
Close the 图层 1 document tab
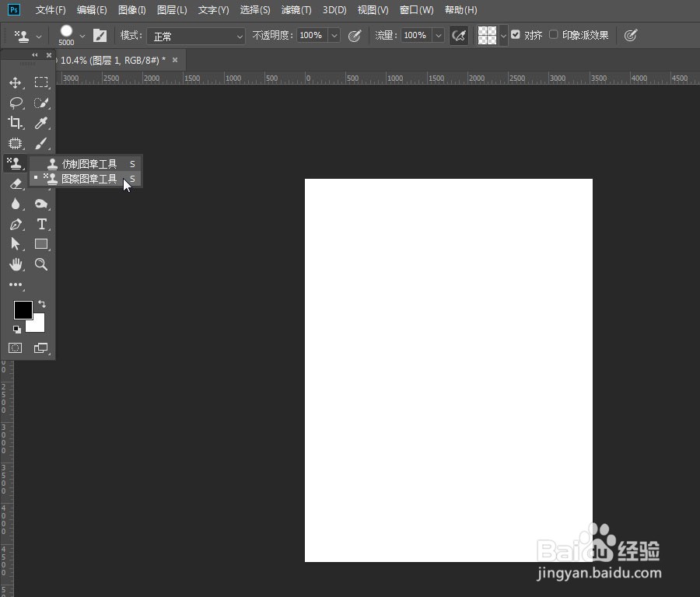[x=175, y=60]
